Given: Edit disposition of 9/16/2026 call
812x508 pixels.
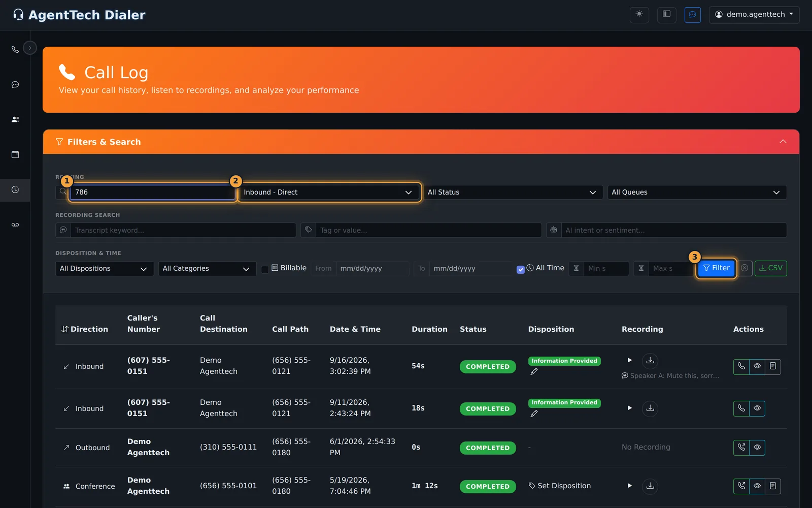Looking at the screenshot, I should [x=534, y=372].
